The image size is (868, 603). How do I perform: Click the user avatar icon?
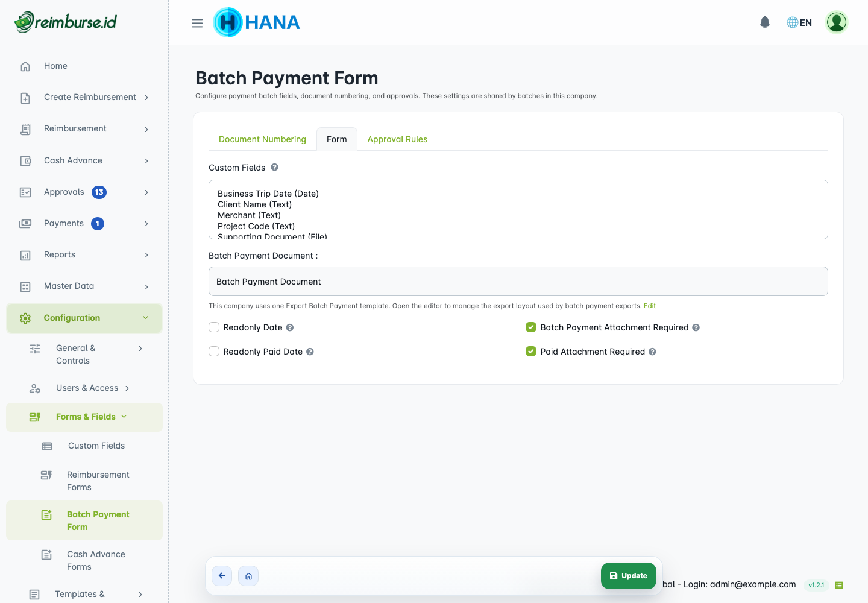coord(837,22)
